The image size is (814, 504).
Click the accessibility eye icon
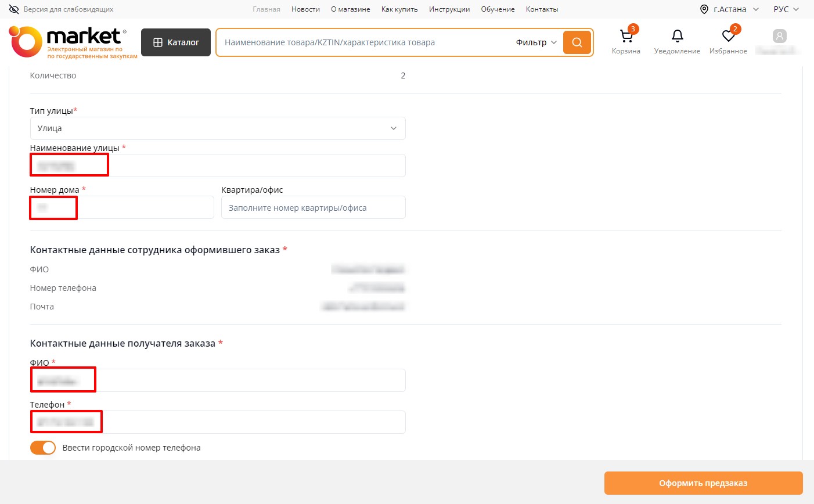pyautogui.click(x=14, y=9)
